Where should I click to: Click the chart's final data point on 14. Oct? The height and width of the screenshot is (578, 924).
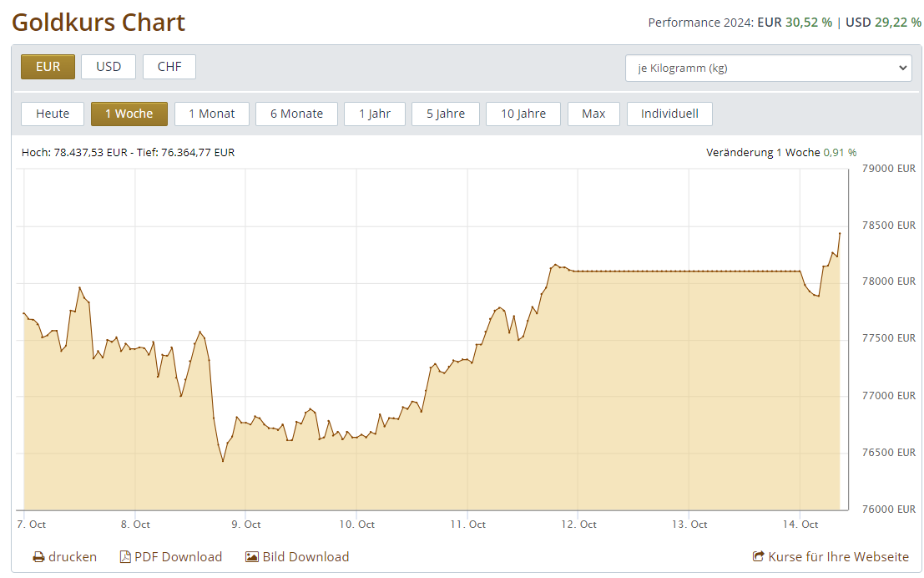click(839, 234)
